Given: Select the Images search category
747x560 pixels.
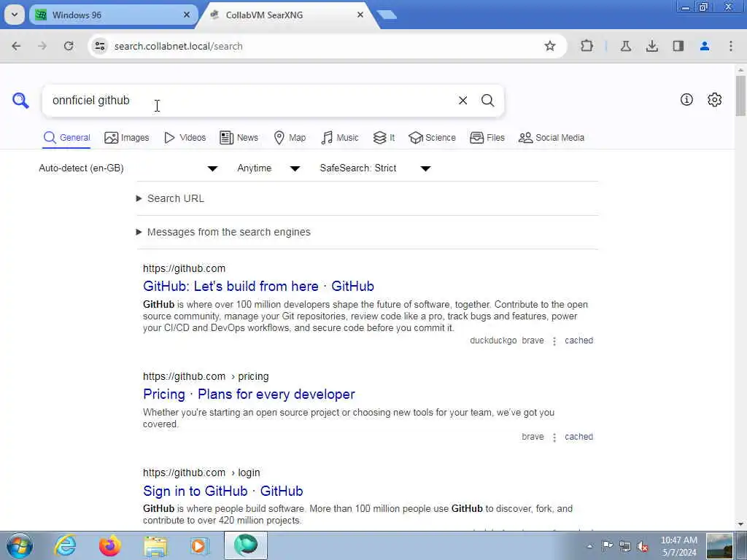Looking at the screenshot, I should (x=127, y=138).
